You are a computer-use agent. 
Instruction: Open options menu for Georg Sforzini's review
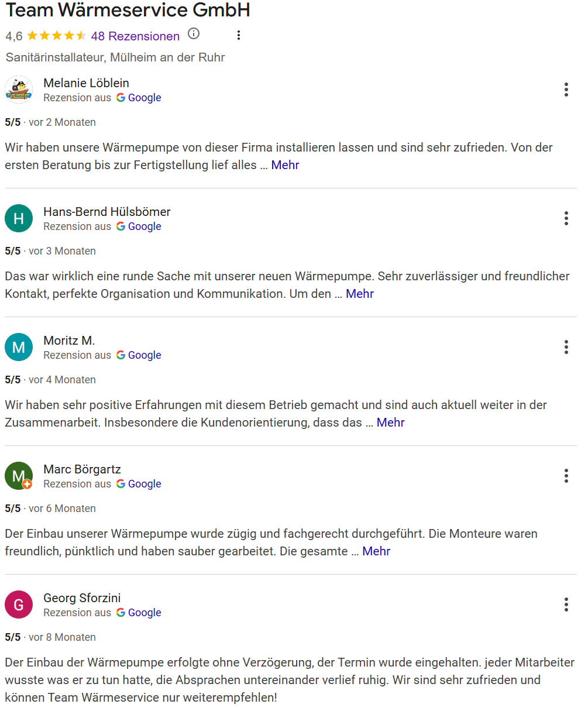[566, 604]
